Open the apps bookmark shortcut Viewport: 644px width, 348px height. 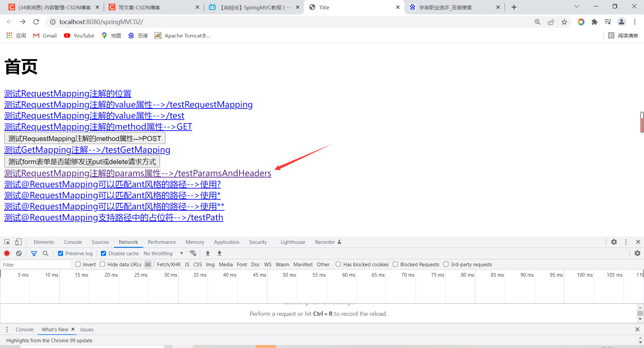click(16, 36)
